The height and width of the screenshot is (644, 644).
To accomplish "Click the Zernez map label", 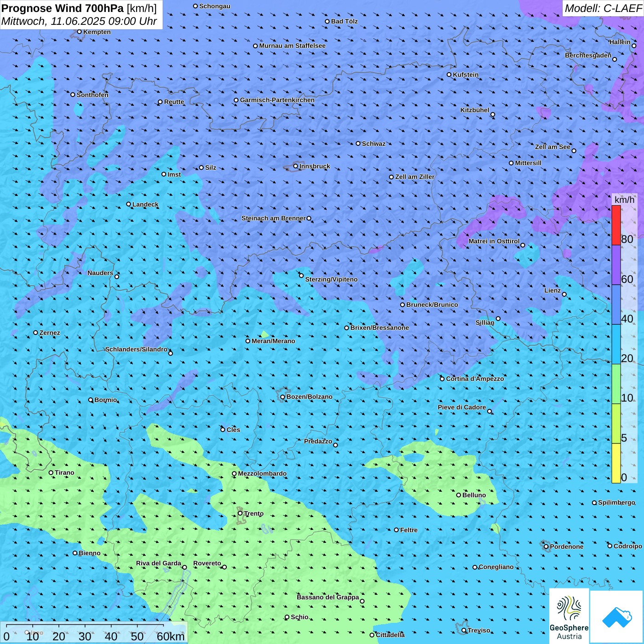I will [50, 333].
